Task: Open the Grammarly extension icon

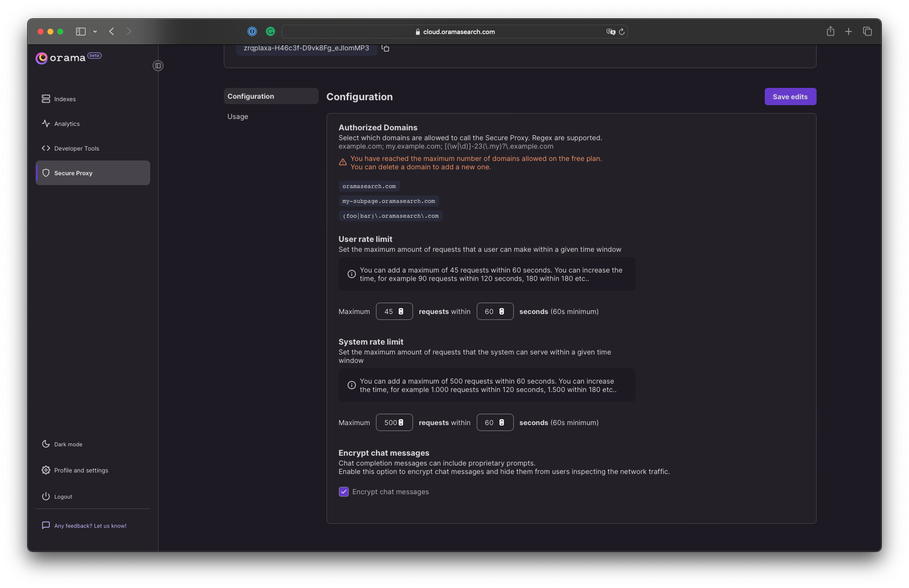Action: point(270,32)
